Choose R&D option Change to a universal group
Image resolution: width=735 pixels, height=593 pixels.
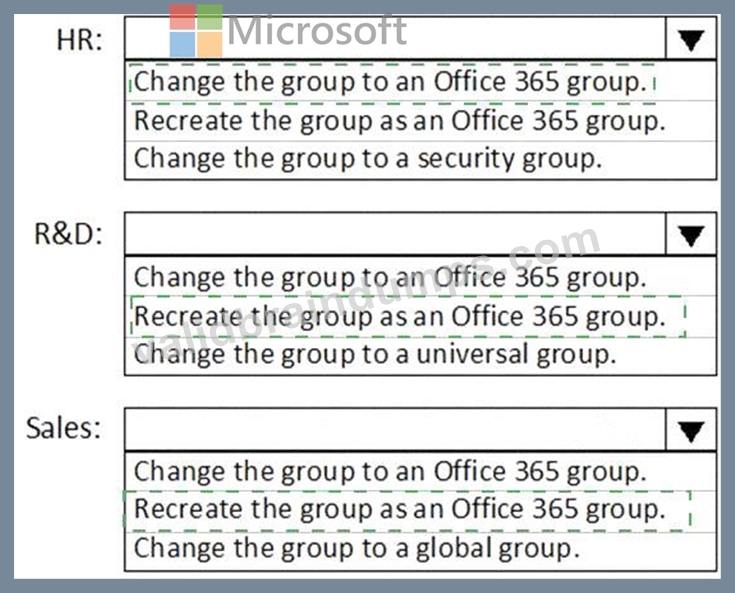(x=420, y=355)
